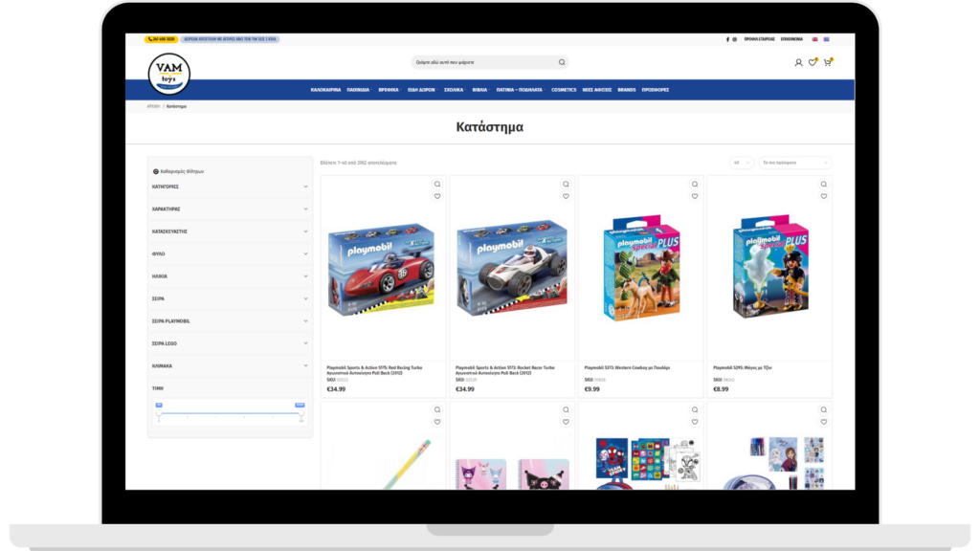Add Playmobil 5295 wizard to wishlist

[824, 196]
